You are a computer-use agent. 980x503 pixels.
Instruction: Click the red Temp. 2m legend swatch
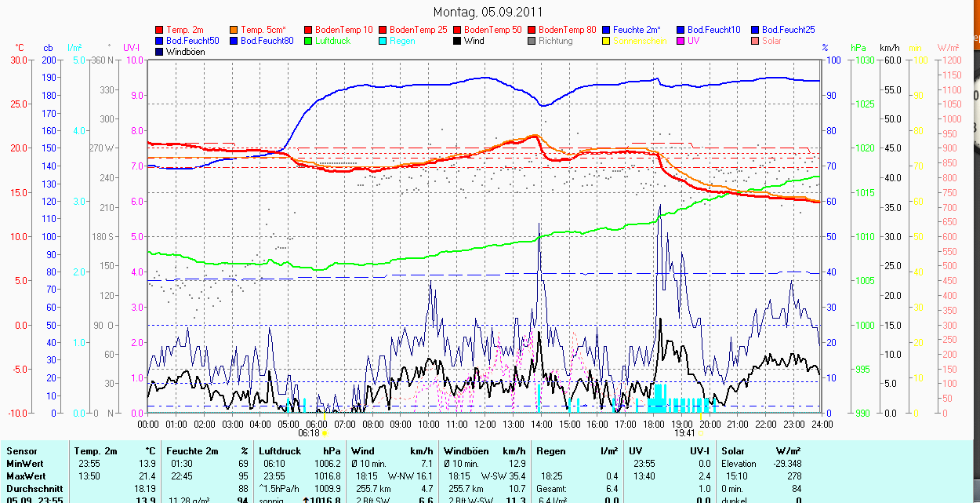click(160, 30)
